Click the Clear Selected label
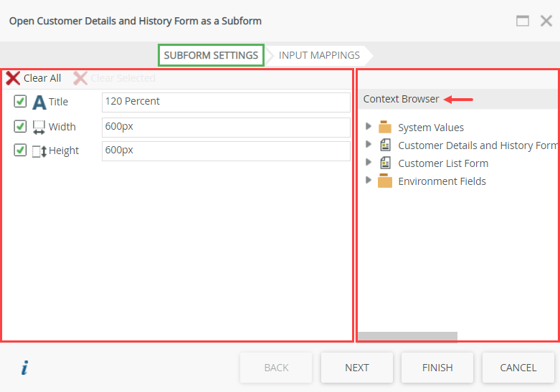This screenshot has width=560, height=392. point(123,78)
